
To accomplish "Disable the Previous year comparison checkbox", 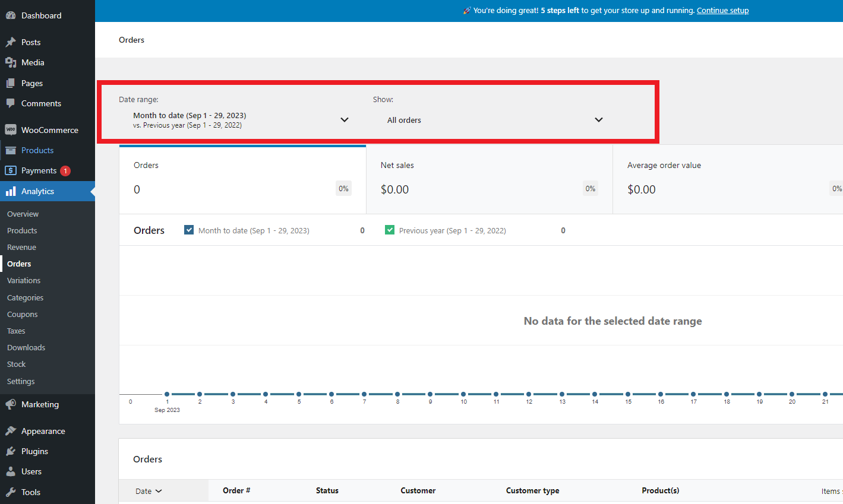I will click(x=389, y=229).
